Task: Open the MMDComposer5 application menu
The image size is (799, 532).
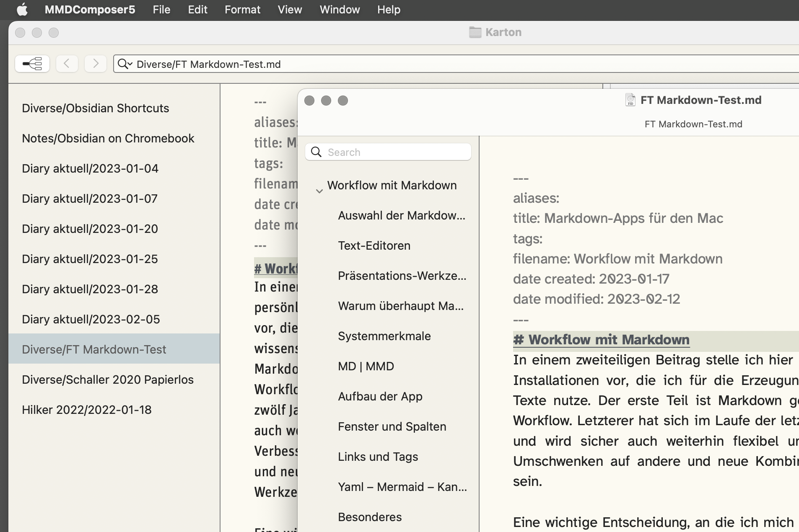Action: click(x=90, y=10)
